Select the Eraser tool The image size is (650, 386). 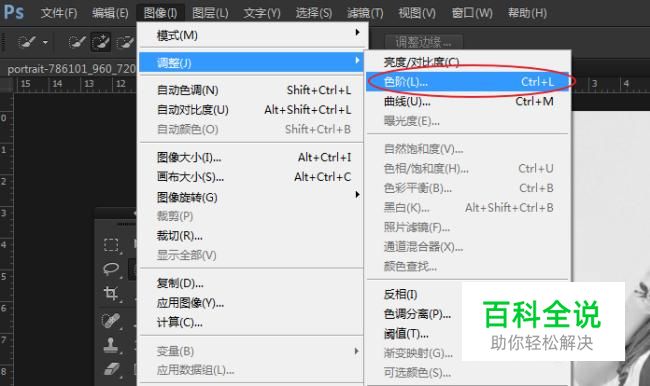111,369
